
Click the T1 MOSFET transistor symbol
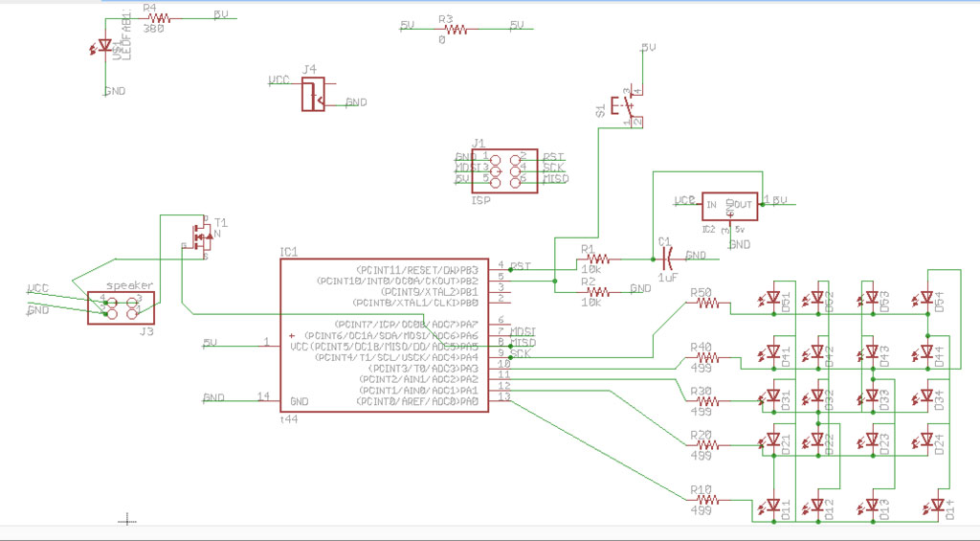[x=203, y=237]
